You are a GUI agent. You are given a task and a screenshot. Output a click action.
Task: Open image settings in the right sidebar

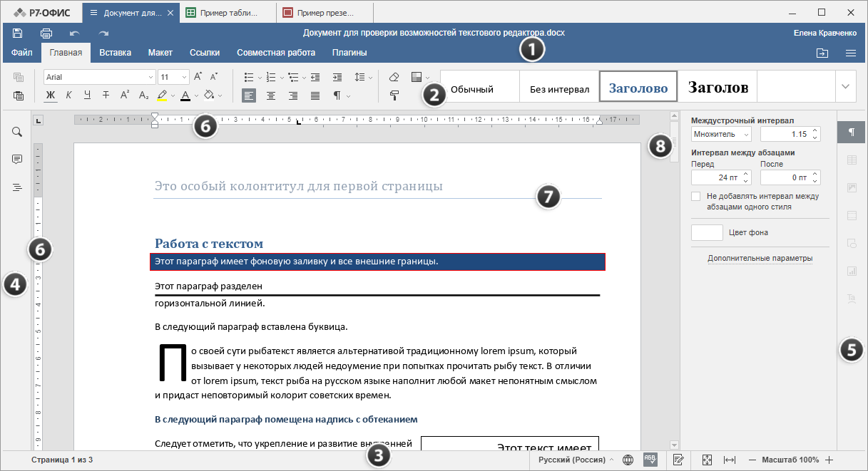[x=852, y=188]
